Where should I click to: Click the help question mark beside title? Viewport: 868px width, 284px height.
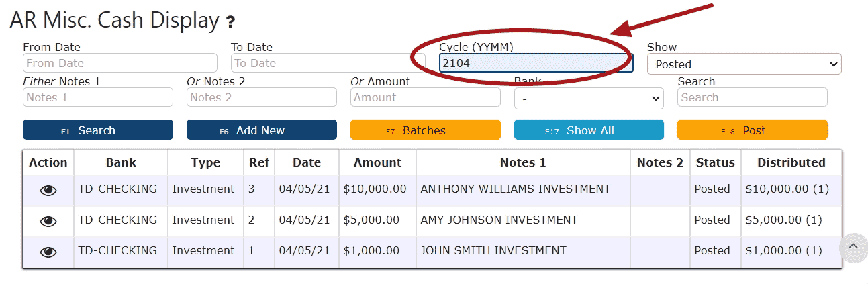pyautogui.click(x=230, y=22)
